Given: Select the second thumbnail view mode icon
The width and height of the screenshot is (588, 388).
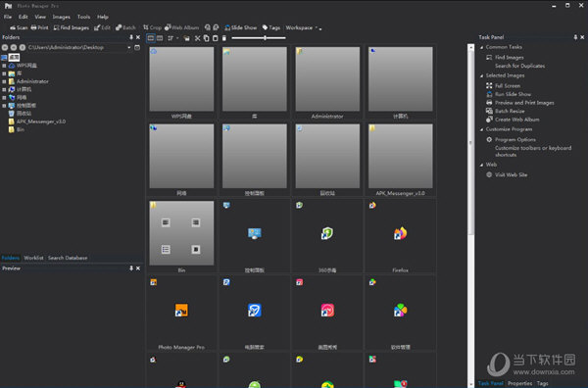Looking at the screenshot, I should tap(160, 38).
